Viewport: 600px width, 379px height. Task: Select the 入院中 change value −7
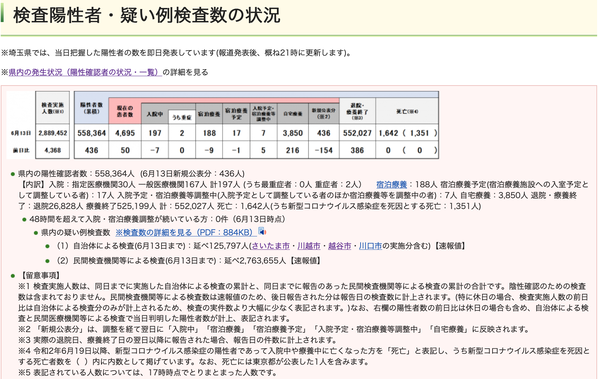155,150
